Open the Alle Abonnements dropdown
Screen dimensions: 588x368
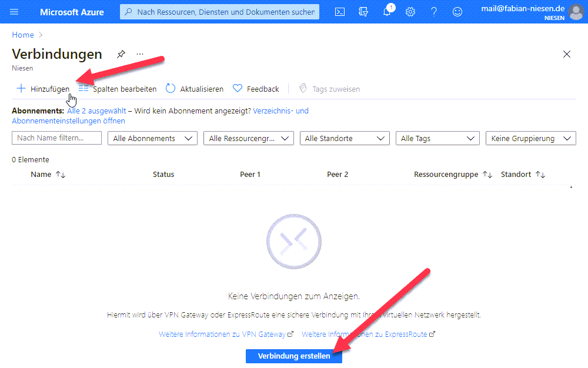[153, 138]
